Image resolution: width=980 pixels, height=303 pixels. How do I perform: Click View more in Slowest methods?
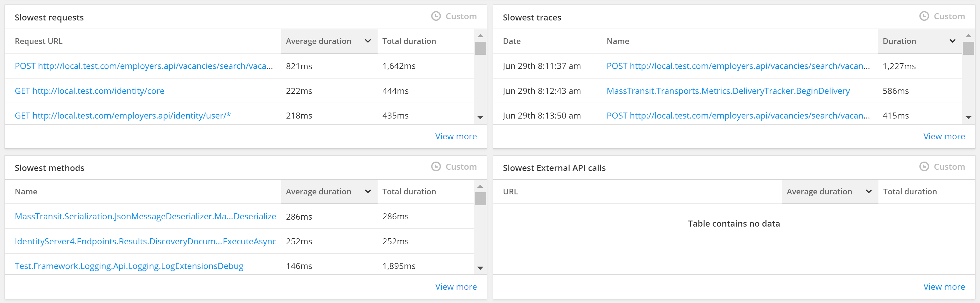[456, 287]
